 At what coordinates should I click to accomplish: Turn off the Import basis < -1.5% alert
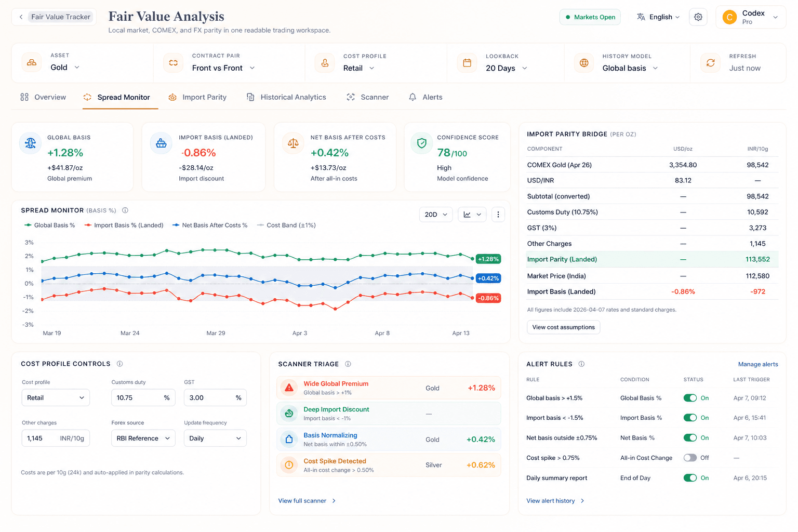pyautogui.click(x=690, y=418)
